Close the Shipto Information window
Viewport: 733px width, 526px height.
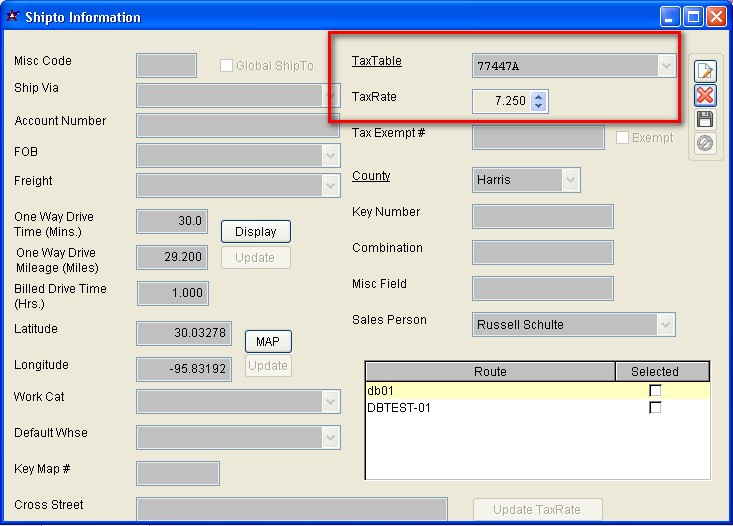pyautogui.click(x=716, y=17)
